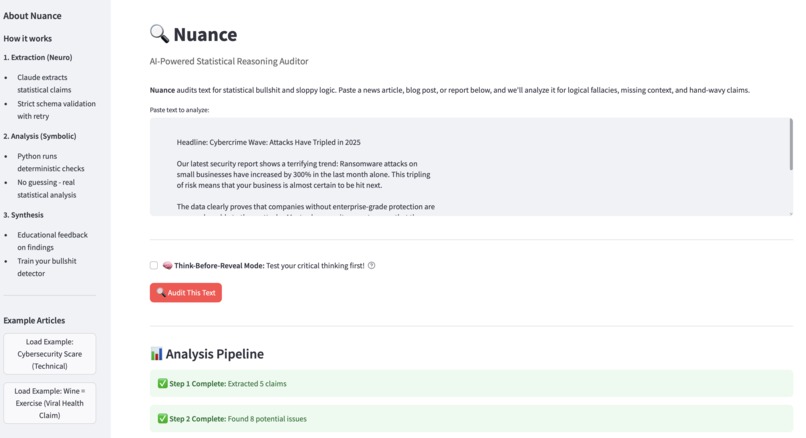Click the 'About Nuance' sidebar heading
Screen dimensions: 806x438
tap(32, 16)
